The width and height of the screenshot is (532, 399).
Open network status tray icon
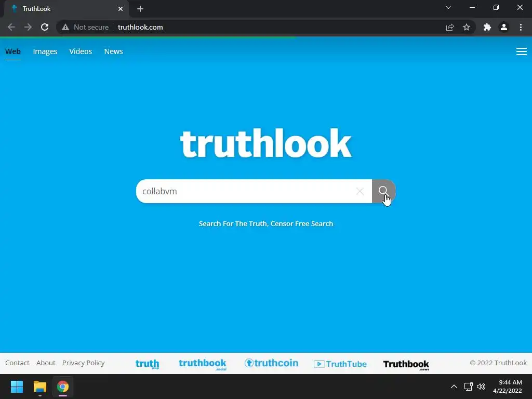469,387
